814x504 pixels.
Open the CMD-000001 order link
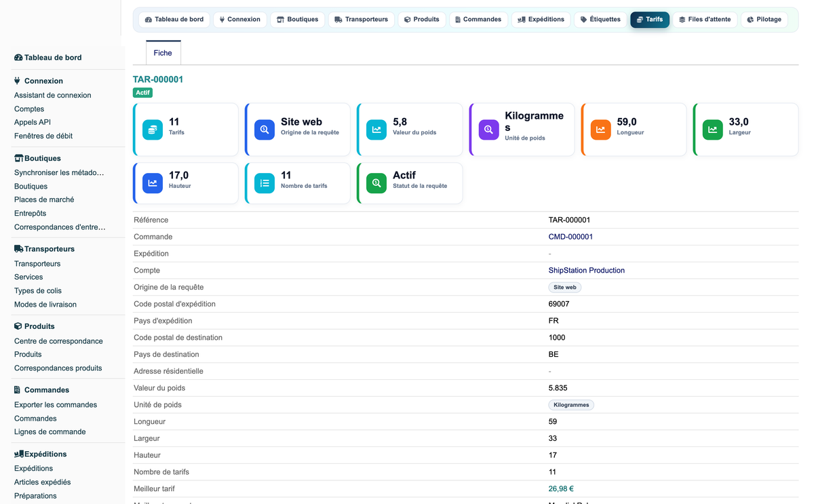pyautogui.click(x=570, y=237)
